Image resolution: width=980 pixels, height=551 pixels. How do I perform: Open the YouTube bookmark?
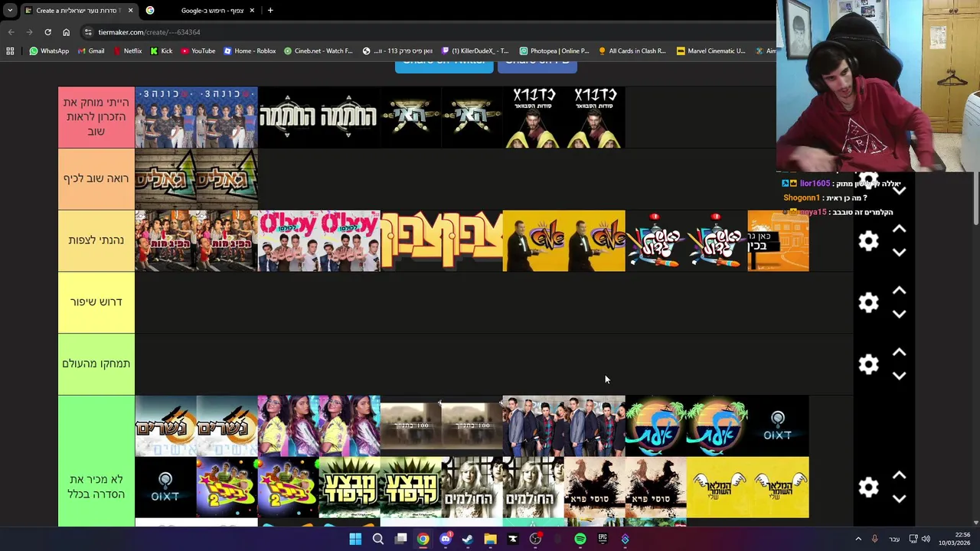[x=198, y=51]
